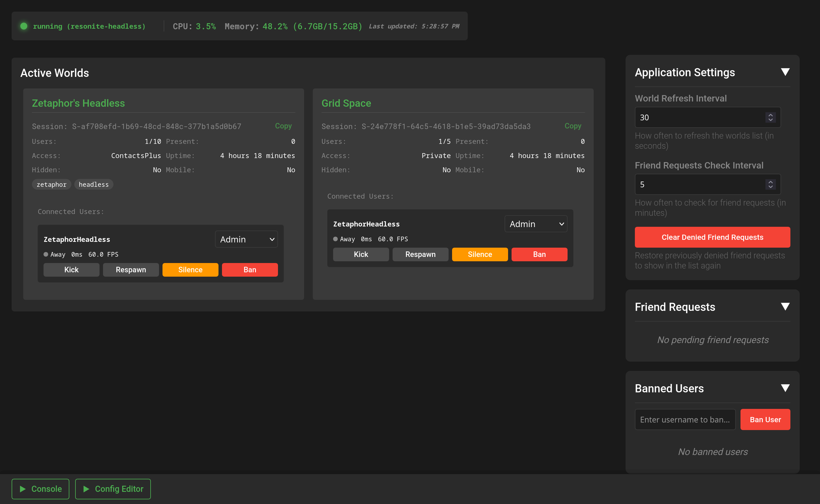Open Admin role dropdown in Grid Space

tap(536, 224)
